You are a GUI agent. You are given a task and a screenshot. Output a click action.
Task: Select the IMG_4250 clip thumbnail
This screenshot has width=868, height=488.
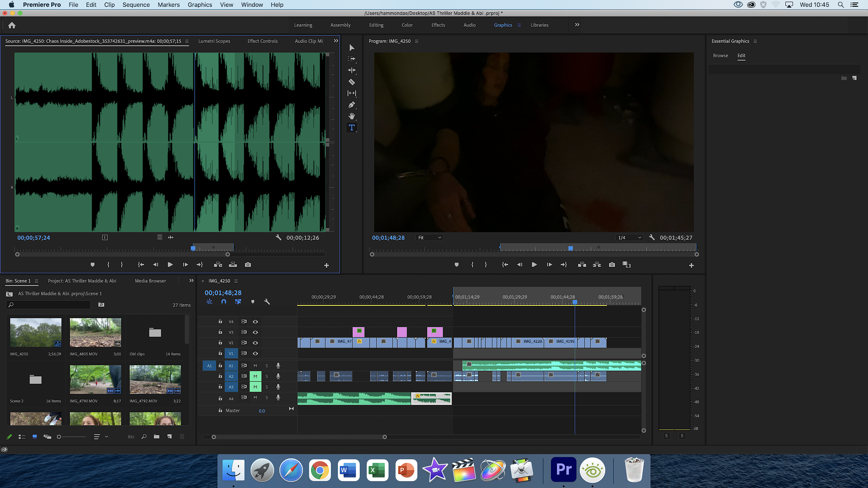tap(36, 332)
